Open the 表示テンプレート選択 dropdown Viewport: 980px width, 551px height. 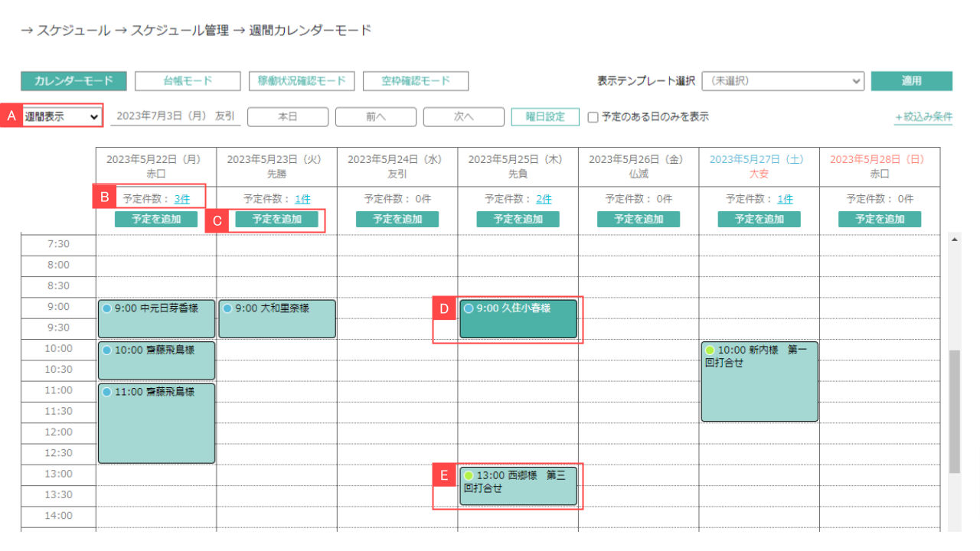tap(782, 80)
